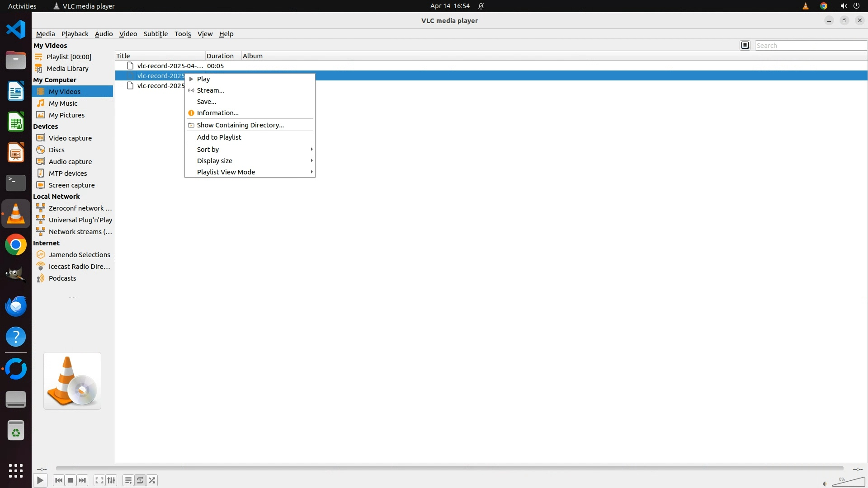Select Show Containing Directory... entry
The height and width of the screenshot is (488, 868).
click(240, 125)
